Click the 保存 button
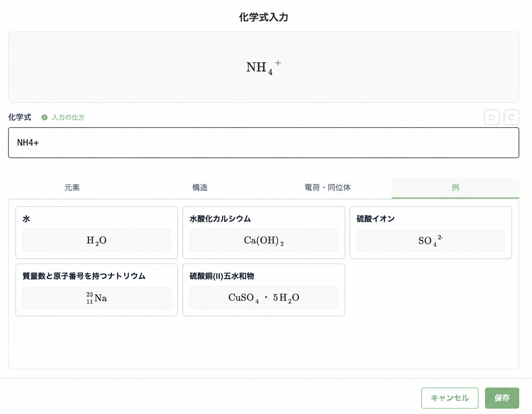 [x=502, y=398]
